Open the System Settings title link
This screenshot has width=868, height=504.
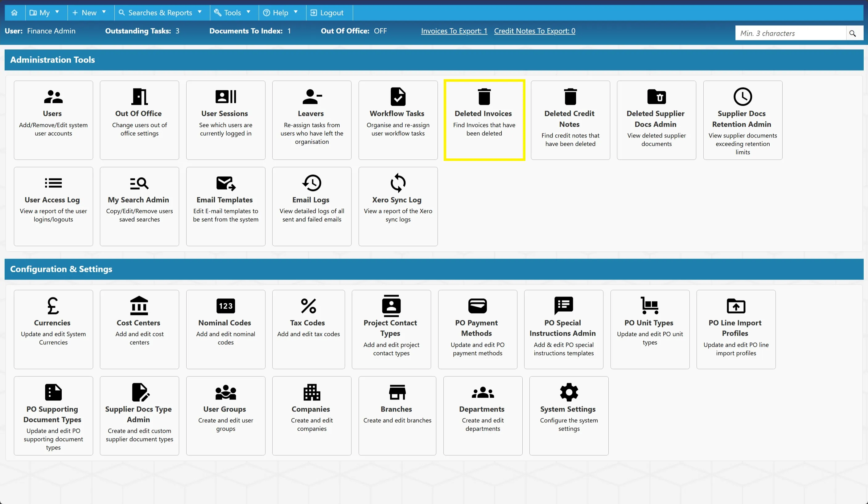point(568,409)
